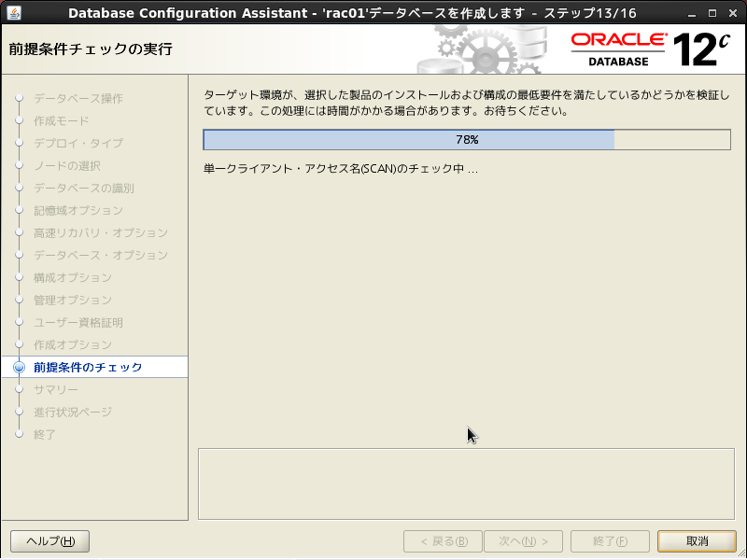
Task: Select the データベースの識別 step
Action: pos(84,189)
